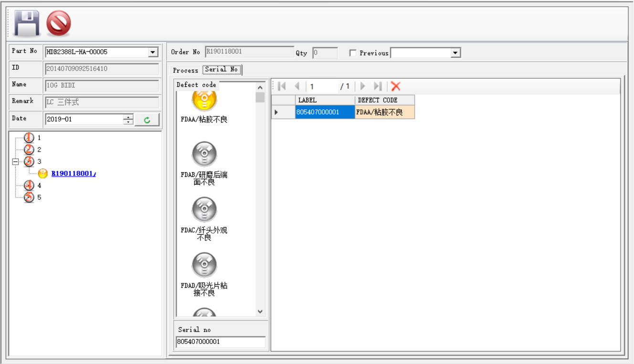Open the Previous combo box dropdown
Screen dimensions: 634x364
pyautogui.click(x=455, y=53)
